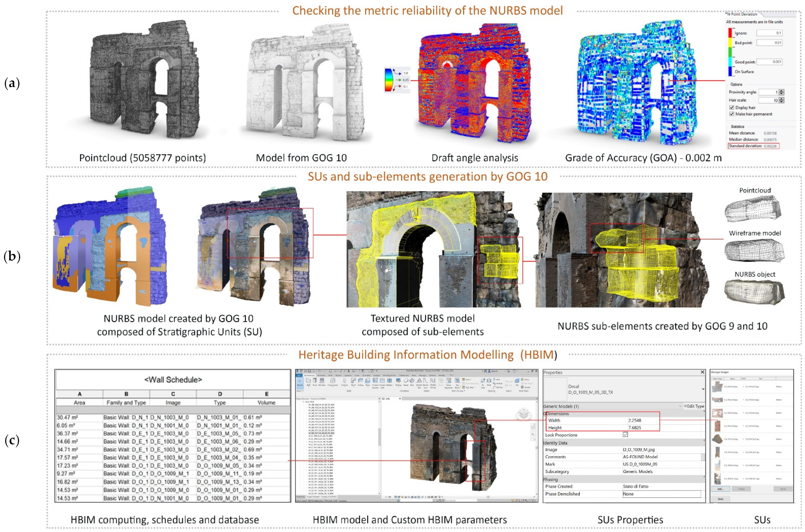Choose the Column tool icon

tap(345, 381)
